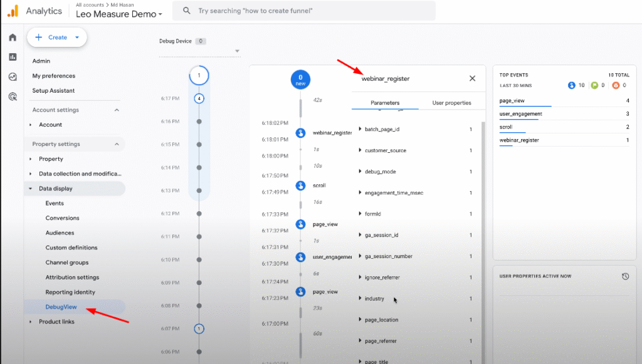642x364 pixels.
Task: Click the 0 new events circle
Action: coord(300,80)
